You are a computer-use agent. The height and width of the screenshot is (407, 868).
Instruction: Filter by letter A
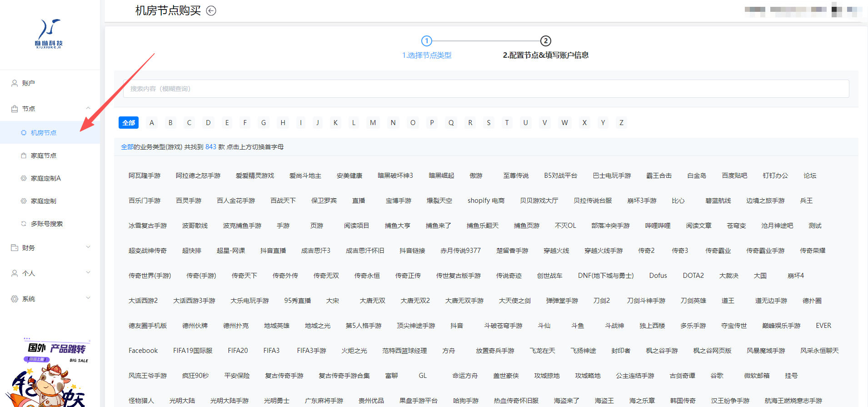[152, 123]
